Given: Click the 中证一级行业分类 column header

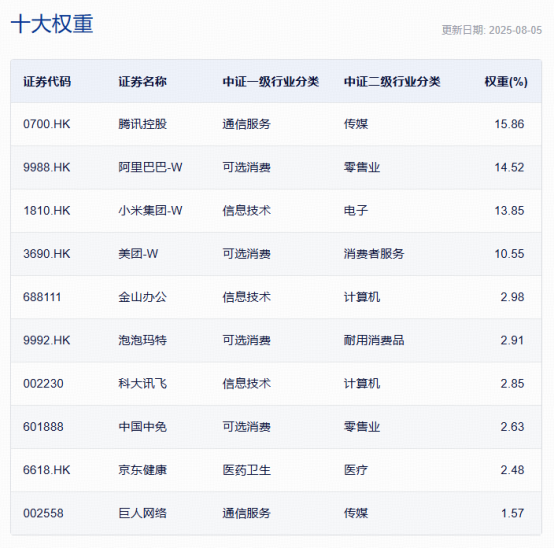Looking at the screenshot, I should point(271,82).
